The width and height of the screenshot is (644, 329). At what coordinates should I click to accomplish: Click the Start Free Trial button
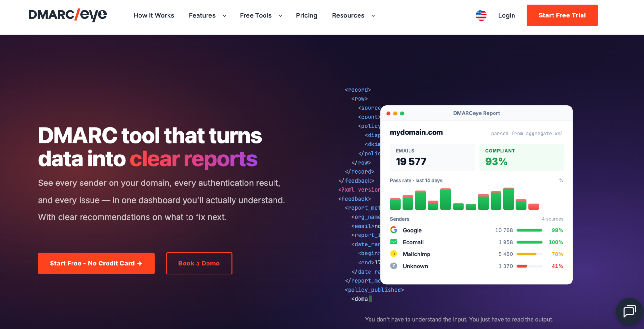coord(562,15)
